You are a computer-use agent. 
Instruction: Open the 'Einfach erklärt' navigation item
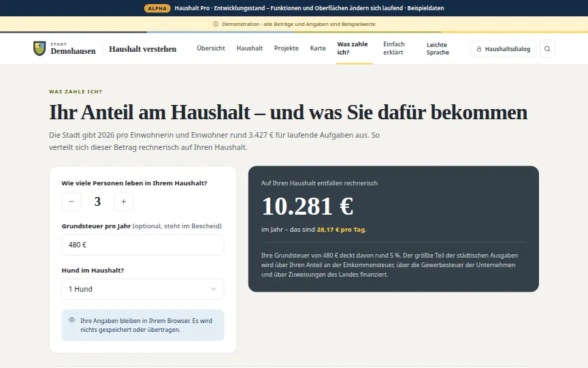click(394, 48)
